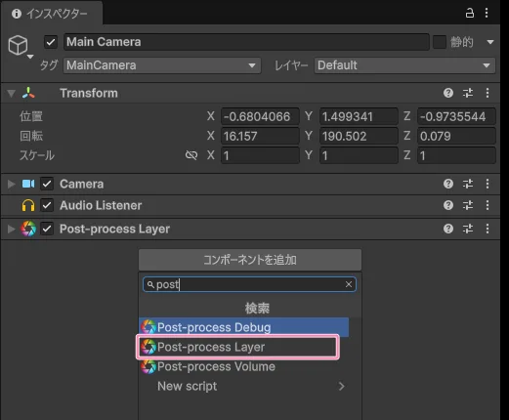The width and height of the screenshot is (509, 420).
Task: Disable the Camera component checkbox
Action: click(47, 184)
